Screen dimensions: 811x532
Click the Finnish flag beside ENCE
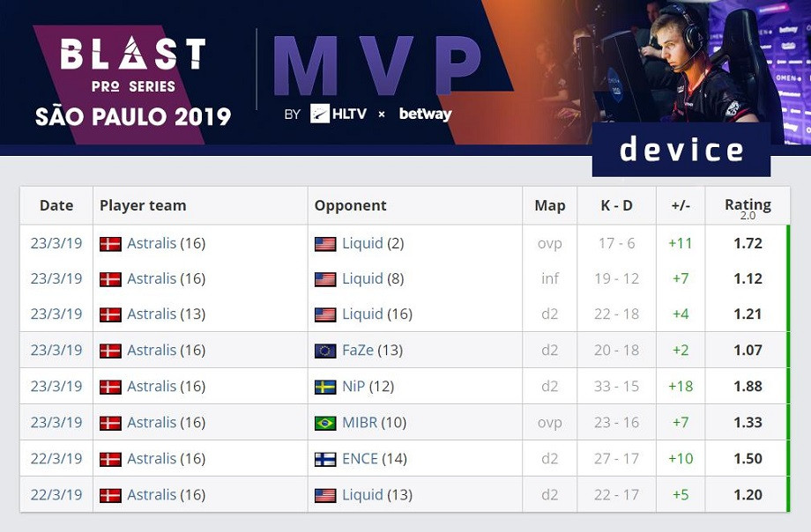click(325, 460)
